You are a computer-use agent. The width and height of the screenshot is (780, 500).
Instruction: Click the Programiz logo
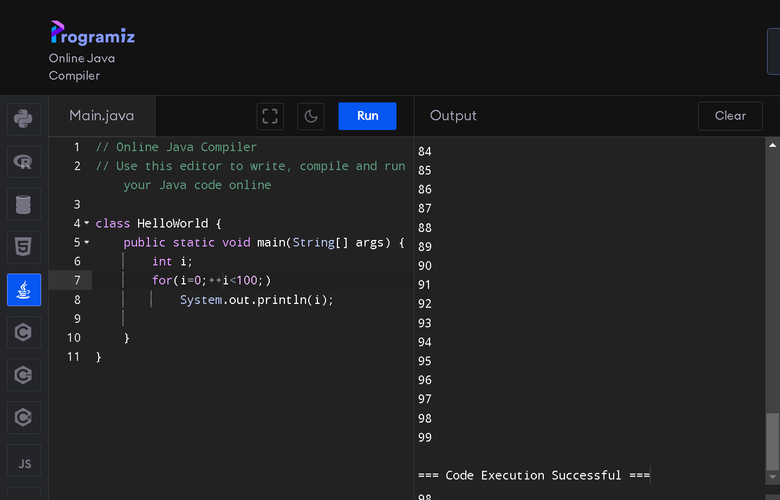93,33
